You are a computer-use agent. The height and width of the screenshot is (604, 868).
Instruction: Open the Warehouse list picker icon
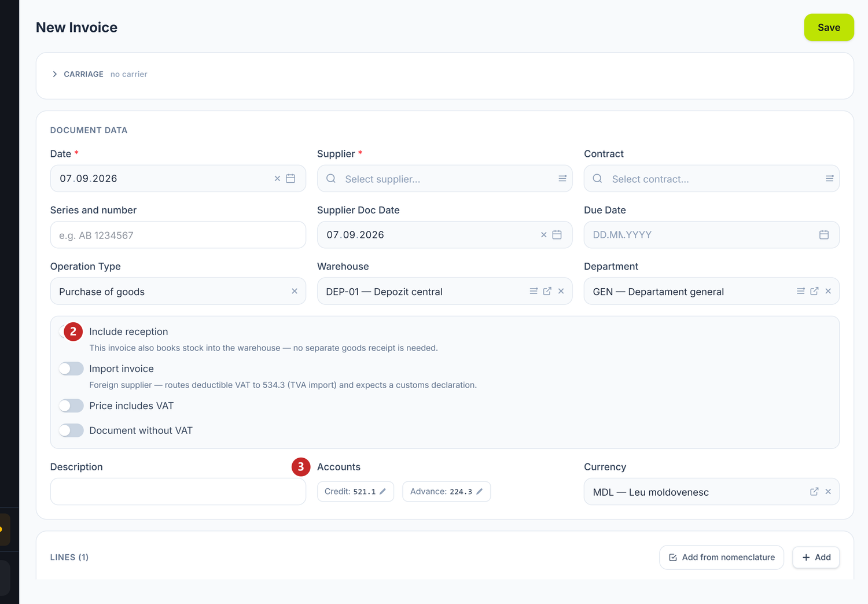point(534,291)
